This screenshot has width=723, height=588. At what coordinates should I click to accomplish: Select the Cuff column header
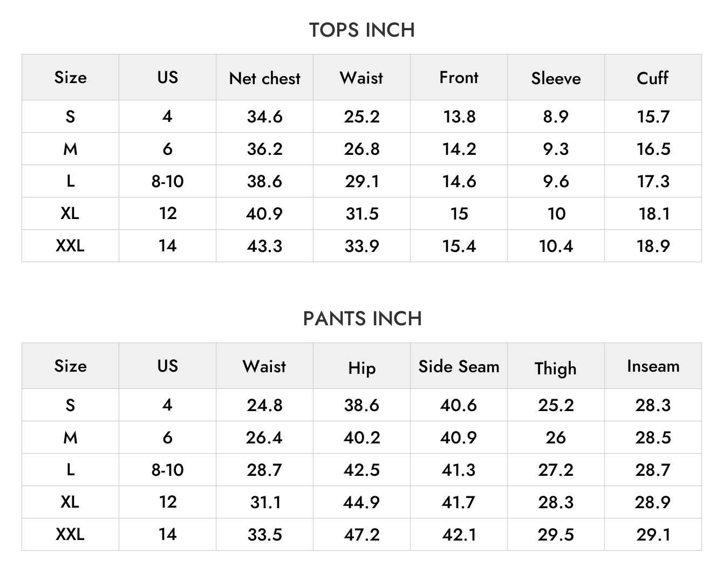tap(653, 78)
